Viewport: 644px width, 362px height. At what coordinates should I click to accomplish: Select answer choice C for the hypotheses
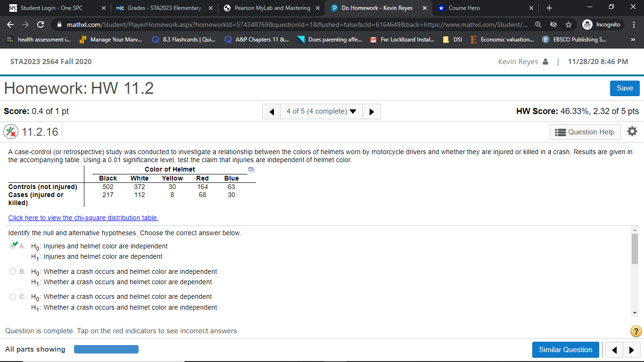click(x=13, y=296)
